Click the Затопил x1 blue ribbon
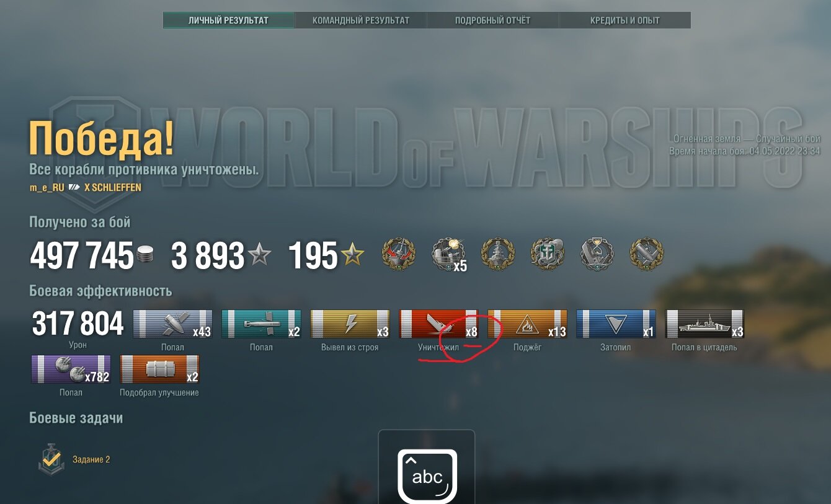 pyautogui.click(x=616, y=324)
